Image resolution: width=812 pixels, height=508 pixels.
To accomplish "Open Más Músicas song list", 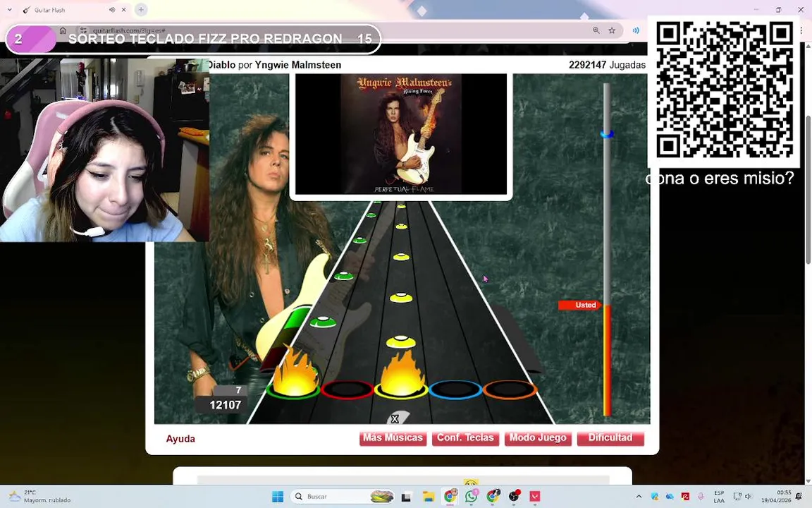I will click(393, 438).
